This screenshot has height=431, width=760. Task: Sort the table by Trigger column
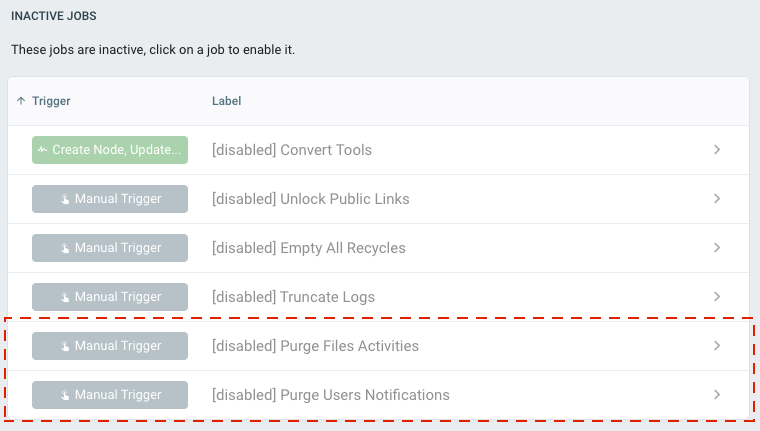pyautogui.click(x=51, y=101)
